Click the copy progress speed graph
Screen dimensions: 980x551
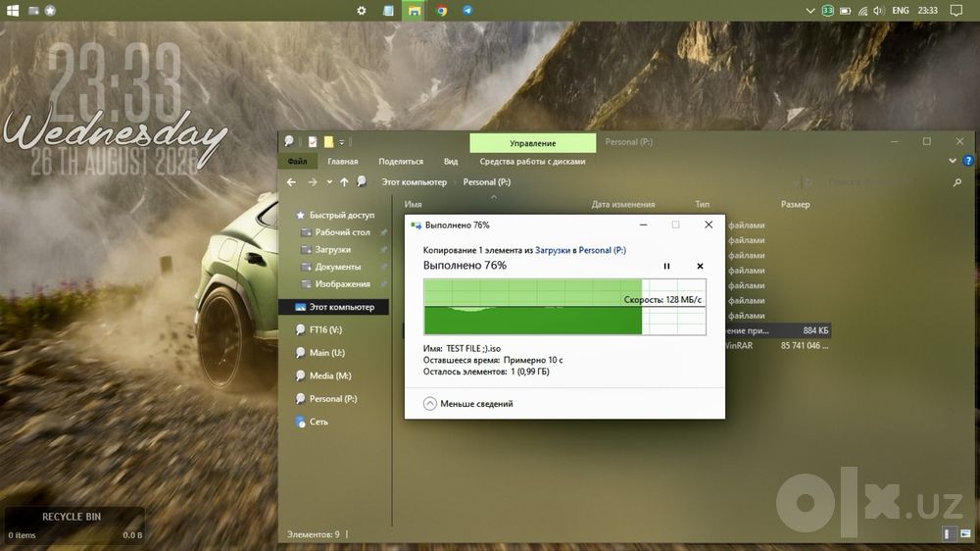[565, 307]
